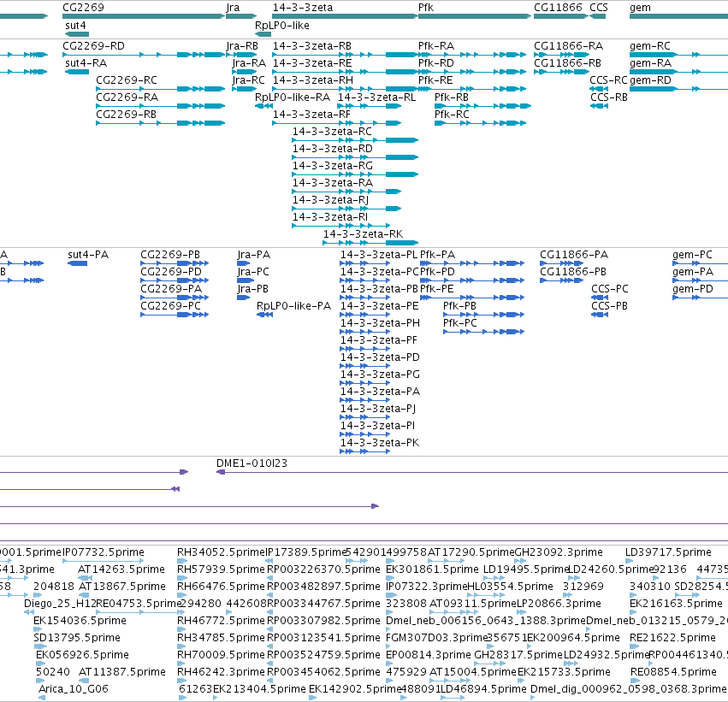Screen dimensions: 728x702
Task: Select transcript CG11866-RA
Action: pyautogui.click(x=561, y=55)
